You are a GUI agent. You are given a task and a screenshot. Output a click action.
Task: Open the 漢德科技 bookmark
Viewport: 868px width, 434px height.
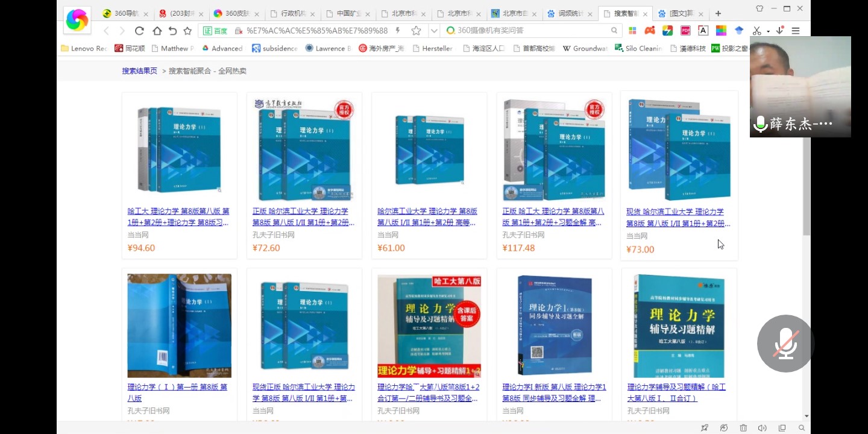tap(688, 48)
